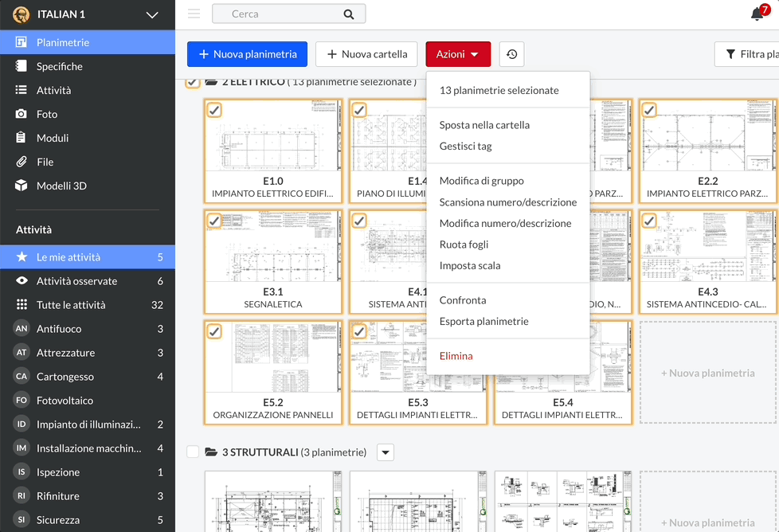Click the search magnifier icon
The image size is (779, 532).
pyautogui.click(x=349, y=14)
